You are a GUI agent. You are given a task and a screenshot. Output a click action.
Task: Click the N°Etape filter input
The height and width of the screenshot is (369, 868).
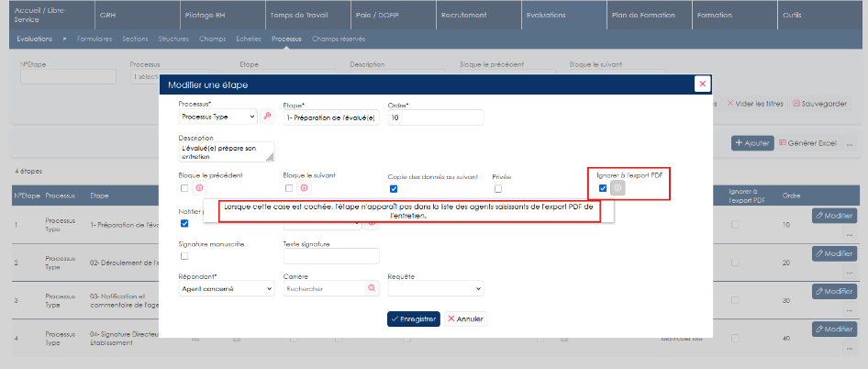click(68, 76)
